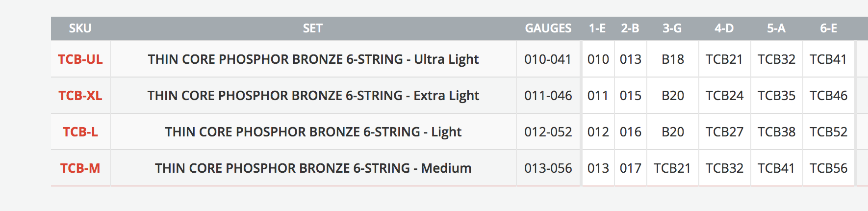Viewport: 868px width, 211px height.
Task: Open the TCB-XL SKU link
Action: pyautogui.click(x=80, y=96)
